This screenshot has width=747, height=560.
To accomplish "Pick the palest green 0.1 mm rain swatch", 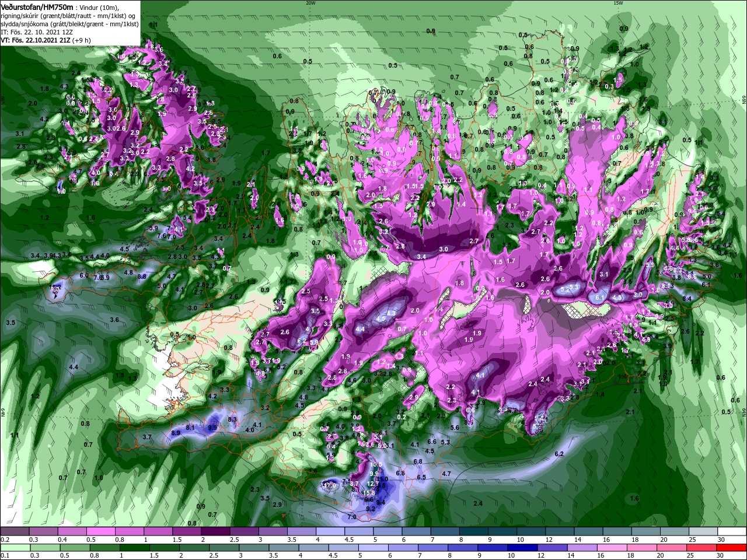I will click(15, 548).
